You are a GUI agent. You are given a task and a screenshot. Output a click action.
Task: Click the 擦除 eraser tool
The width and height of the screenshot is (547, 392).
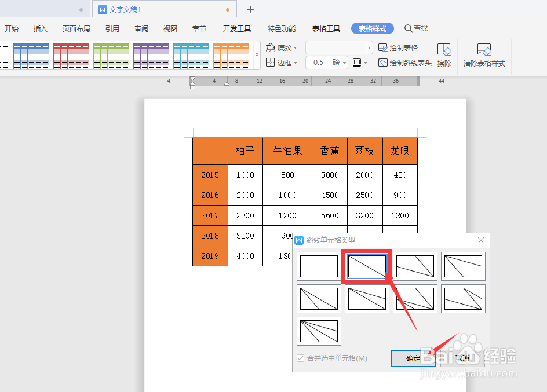444,55
